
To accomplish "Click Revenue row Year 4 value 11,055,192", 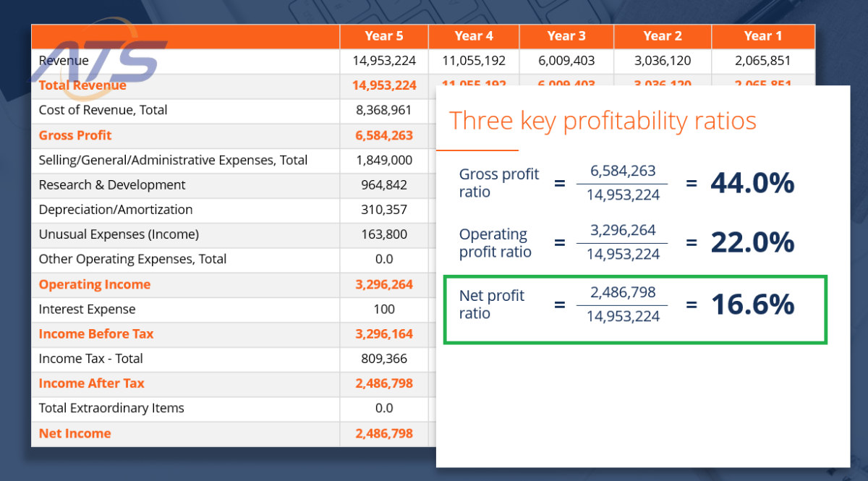I will pos(474,61).
